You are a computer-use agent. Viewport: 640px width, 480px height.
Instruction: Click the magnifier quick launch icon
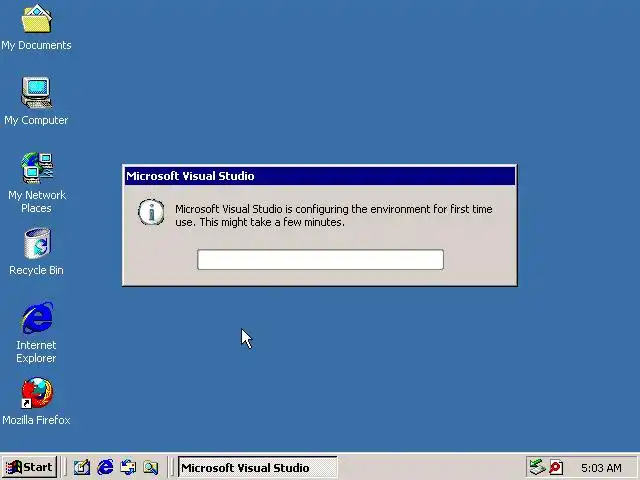pyautogui.click(x=151, y=467)
